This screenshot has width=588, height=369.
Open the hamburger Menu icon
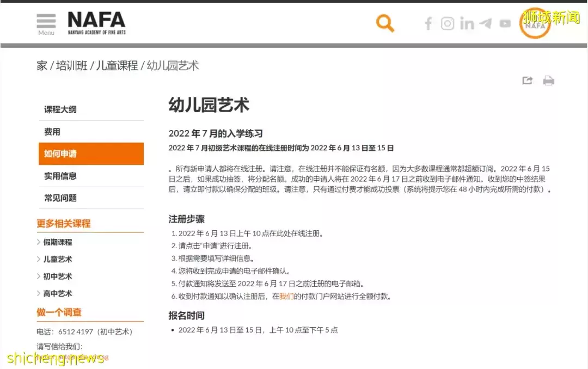(x=46, y=23)
